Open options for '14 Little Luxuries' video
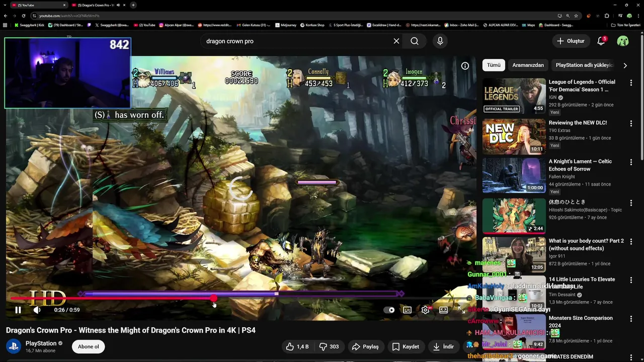Image resolution: width=644 pixels, height=362 pixels. coord(631,280)
